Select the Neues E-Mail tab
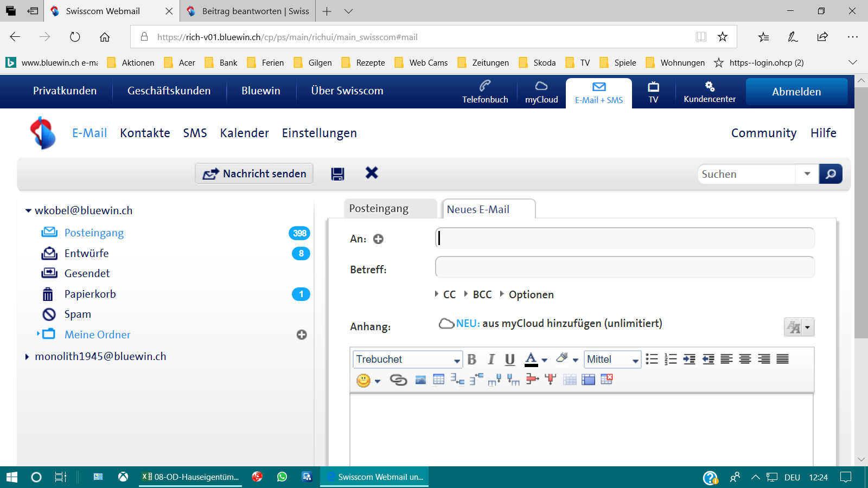This screenshot has width=868, height=488. 489,209
